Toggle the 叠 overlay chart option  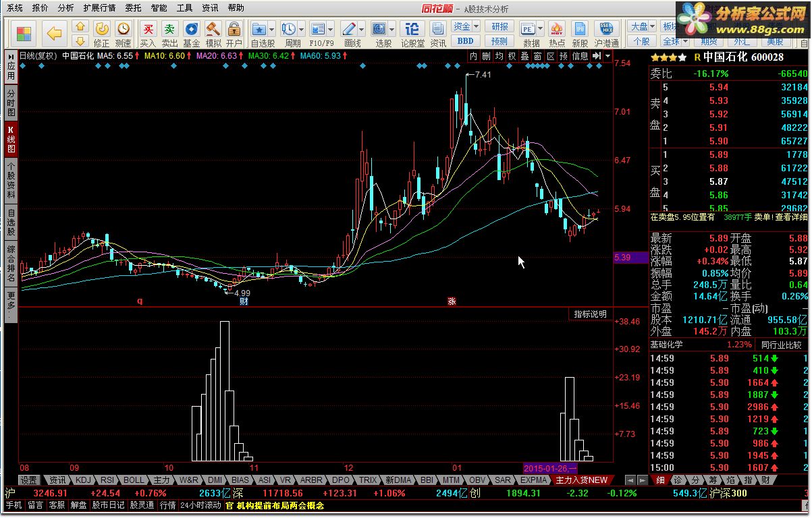click(525, 56)
